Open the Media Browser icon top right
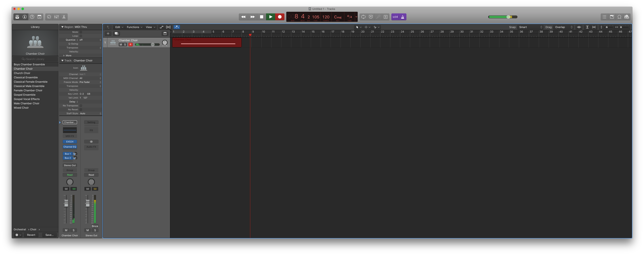Image resolution: width=644 pixels, height=255 pixels. (x=627, y=17)
